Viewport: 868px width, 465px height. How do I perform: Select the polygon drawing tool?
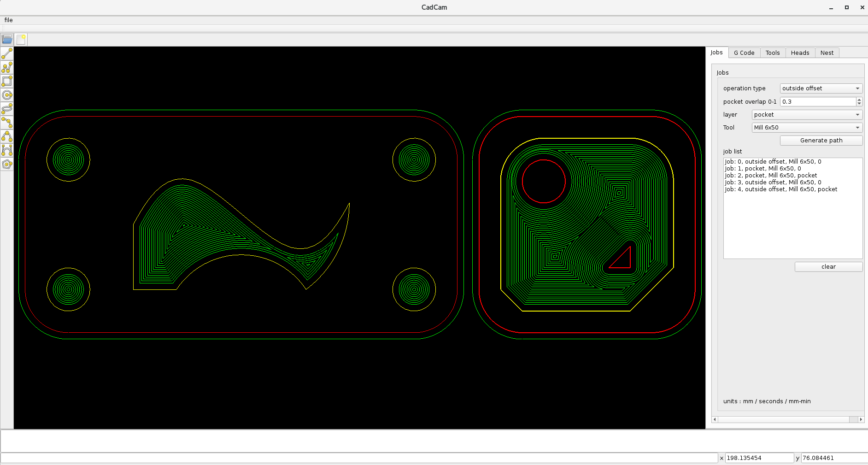point(7,165)
